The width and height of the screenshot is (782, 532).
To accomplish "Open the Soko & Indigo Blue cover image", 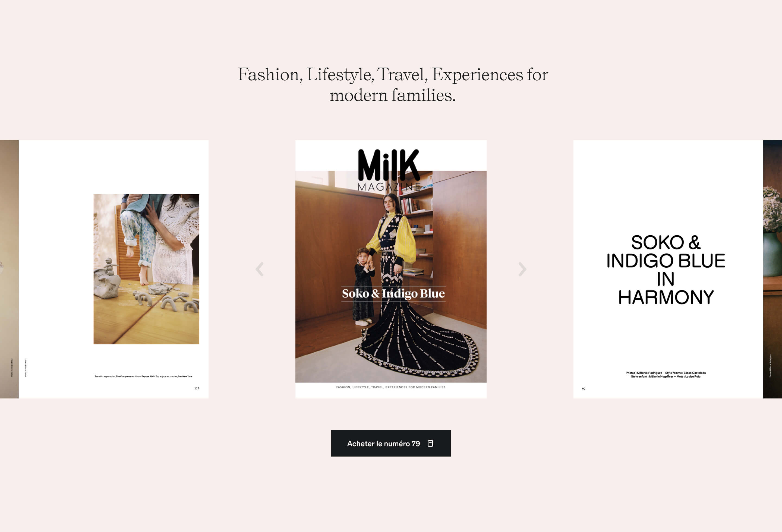I will 391,269.
